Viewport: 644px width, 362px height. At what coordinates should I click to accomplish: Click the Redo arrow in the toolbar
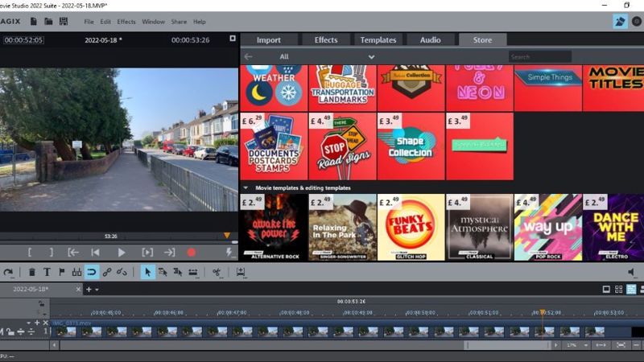click(8, 272)
